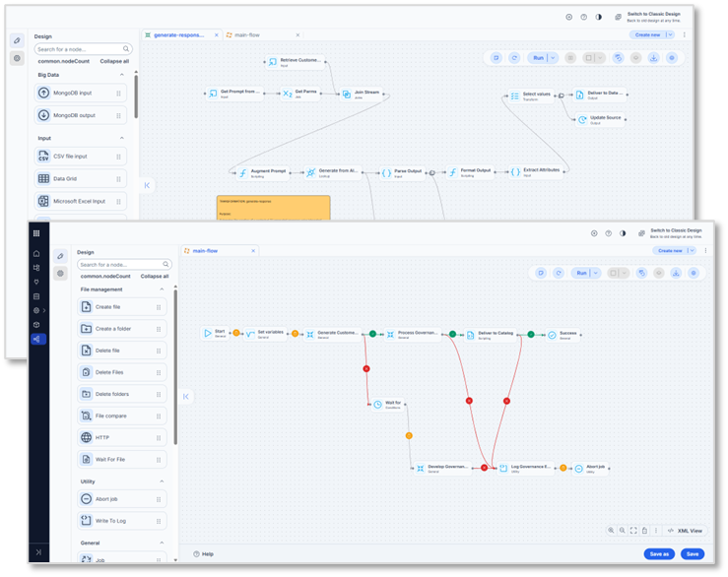The width and height of the screenshot is (728, 577).
Task: Click the zoom in magnifier icon
Action: [611, 530]
